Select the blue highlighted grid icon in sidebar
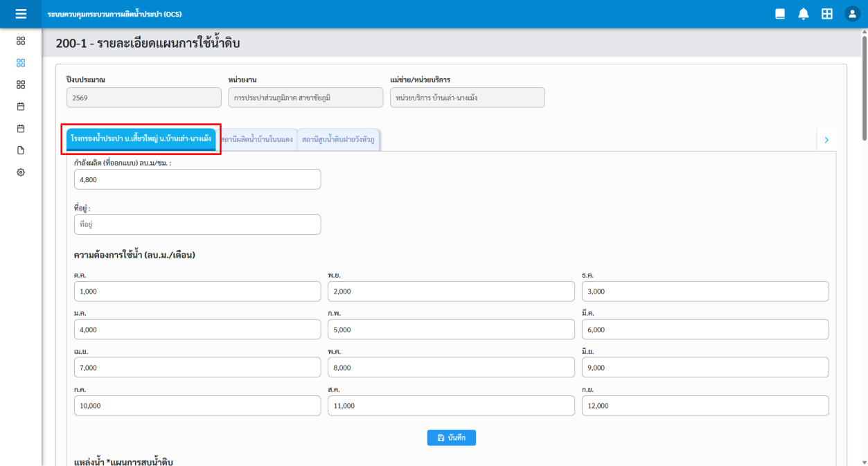Image resolution: width=868 pixels, height=466 pixels. point(21,62)
